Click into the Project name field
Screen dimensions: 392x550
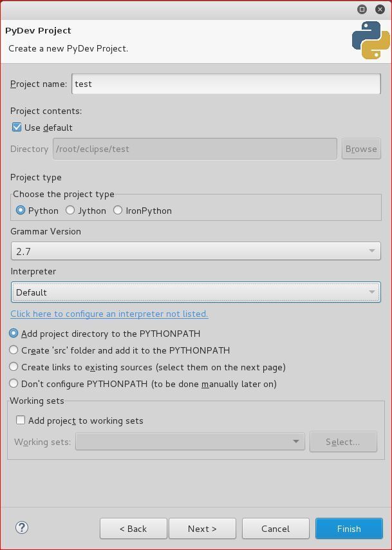[226, 84]
